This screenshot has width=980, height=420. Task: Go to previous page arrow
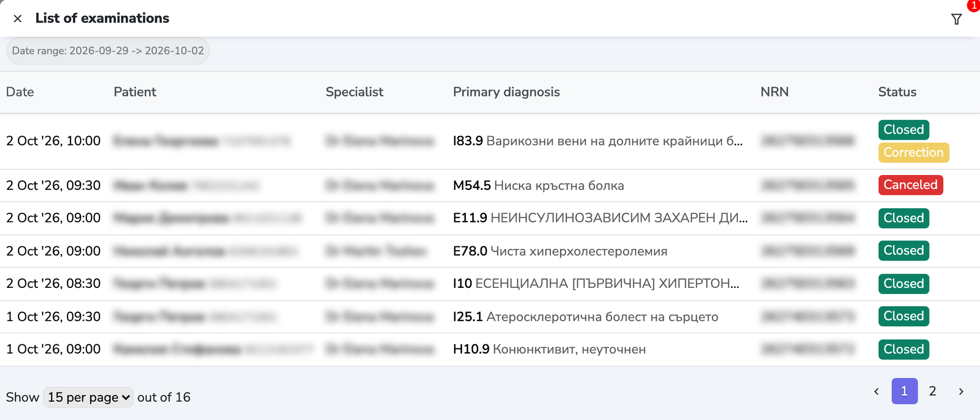[876, 391]
